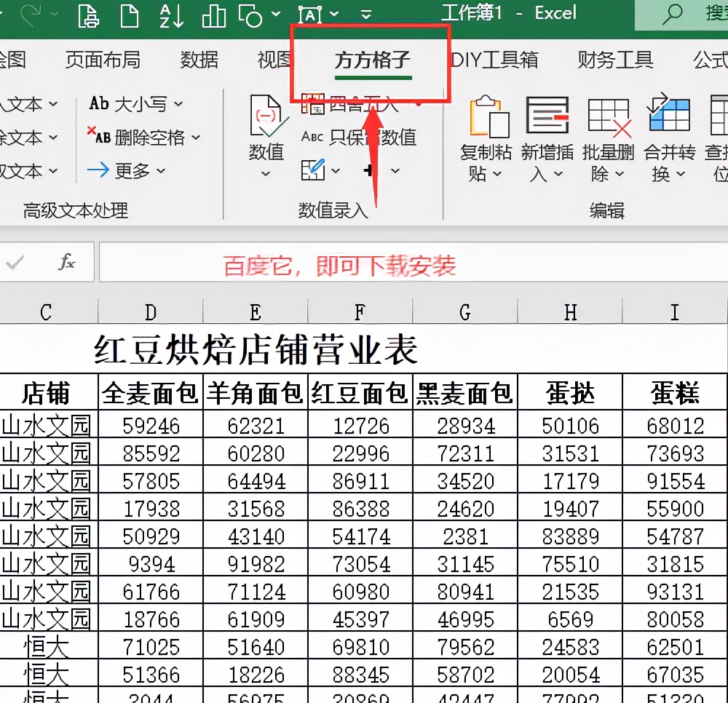Open the customize quick access toolbar menu
Screen dimensions: 728x703
(x=366, y=15)
